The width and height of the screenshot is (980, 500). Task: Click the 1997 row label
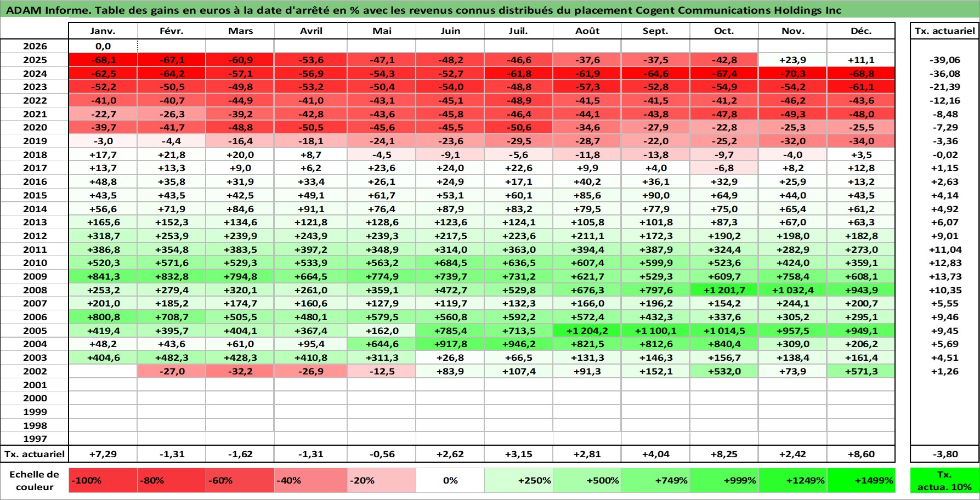pos(35,439)
